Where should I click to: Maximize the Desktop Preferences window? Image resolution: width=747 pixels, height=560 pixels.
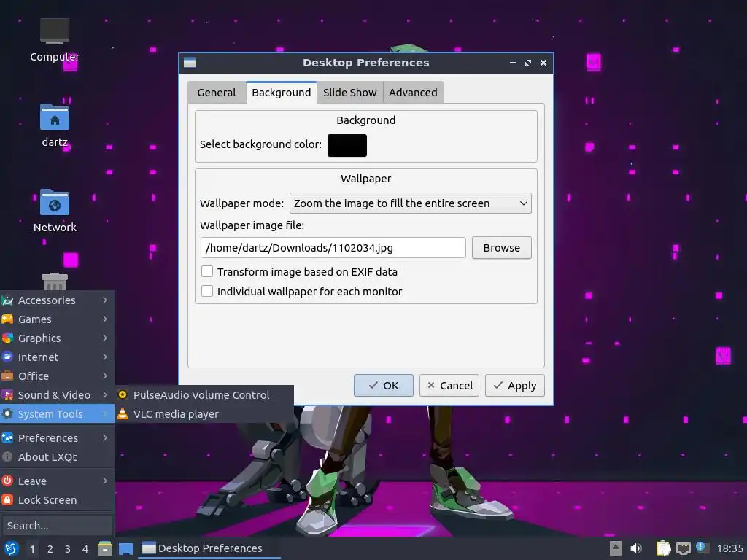pyautogui.click(x=528, y=63)
